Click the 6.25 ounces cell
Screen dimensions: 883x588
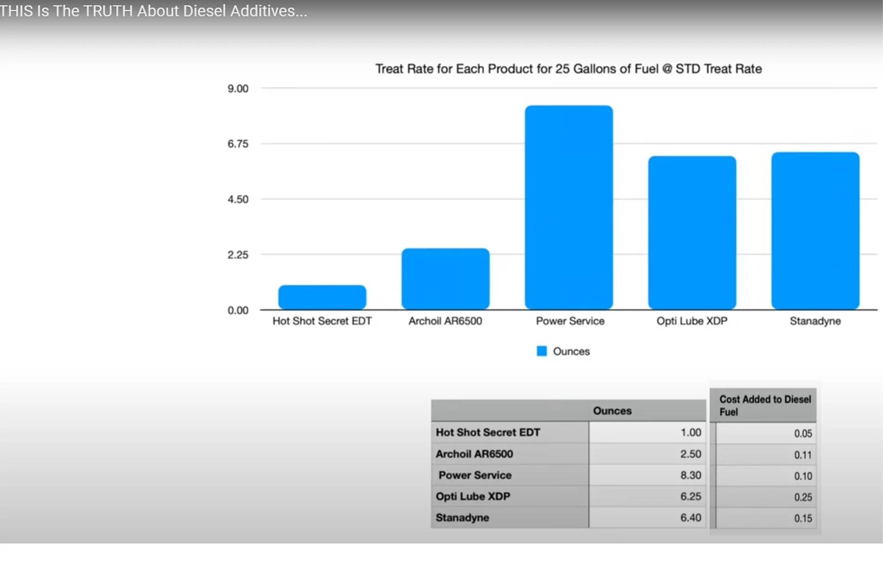click(647, 496)
